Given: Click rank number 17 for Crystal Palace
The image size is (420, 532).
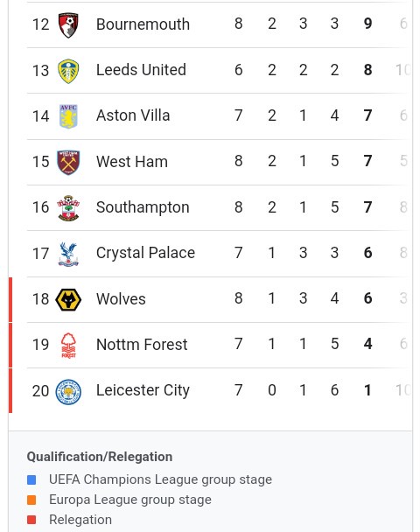Looking at the screenshot, I should tap(41, 254).
